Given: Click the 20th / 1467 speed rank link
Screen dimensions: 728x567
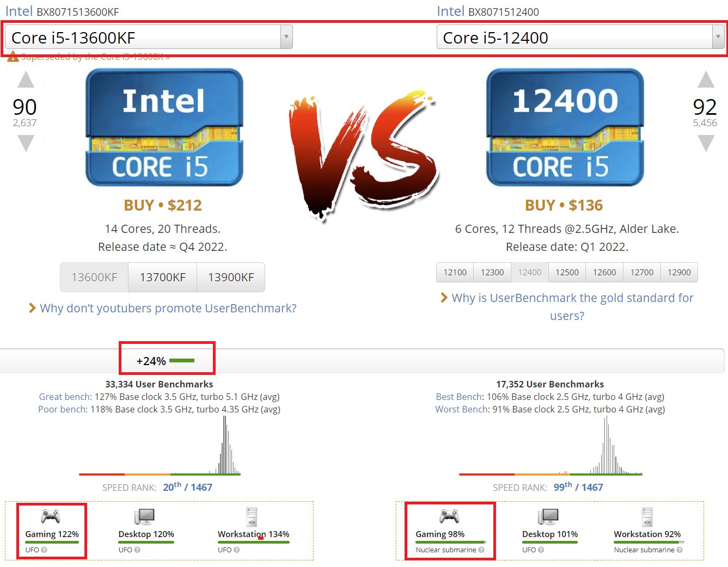Looking at the screenshot, I should point(187,487).
